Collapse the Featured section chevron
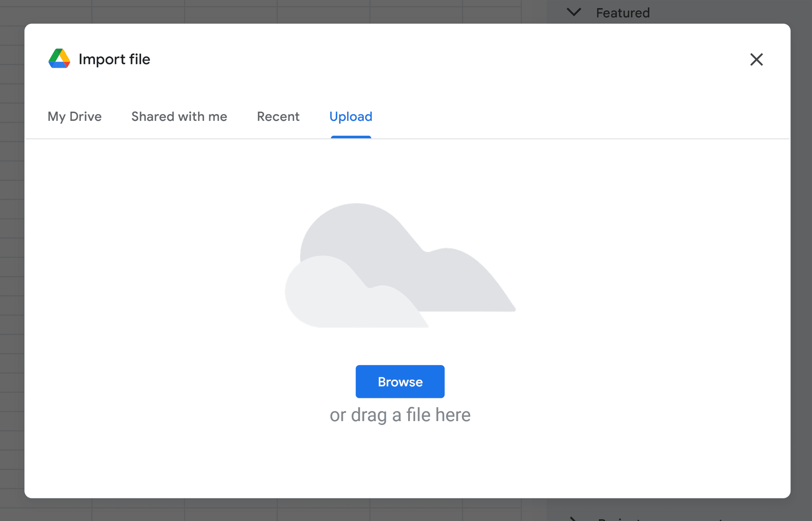The width and height of the screenshot is (812, 521). [574, 12]
